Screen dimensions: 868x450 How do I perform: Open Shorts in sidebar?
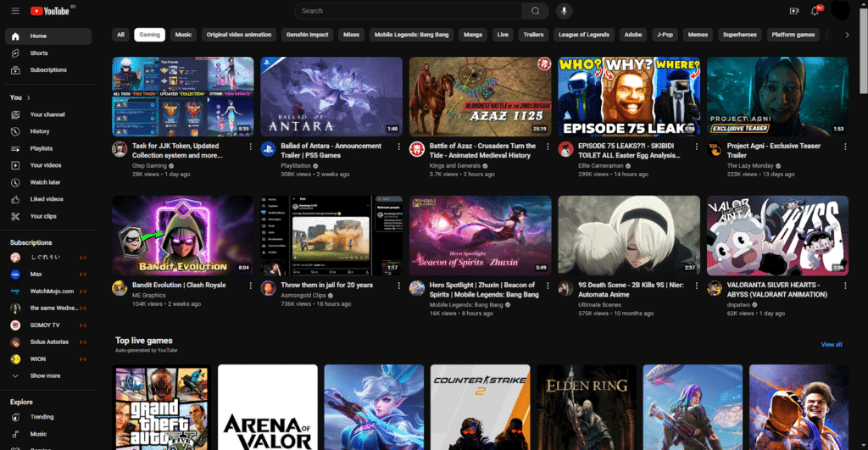[x=48, y=53]
